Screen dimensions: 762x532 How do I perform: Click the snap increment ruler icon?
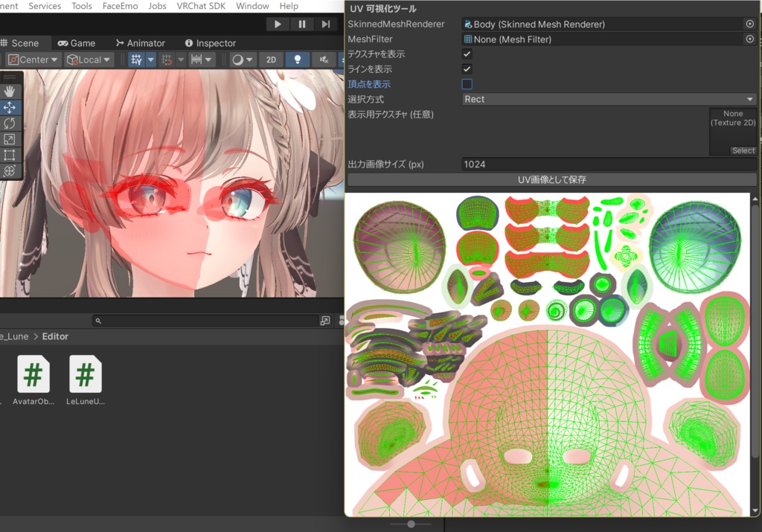196,60
